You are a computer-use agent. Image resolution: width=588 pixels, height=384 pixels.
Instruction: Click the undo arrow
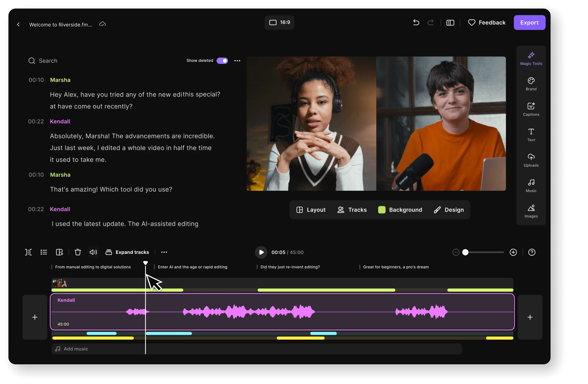416,22
